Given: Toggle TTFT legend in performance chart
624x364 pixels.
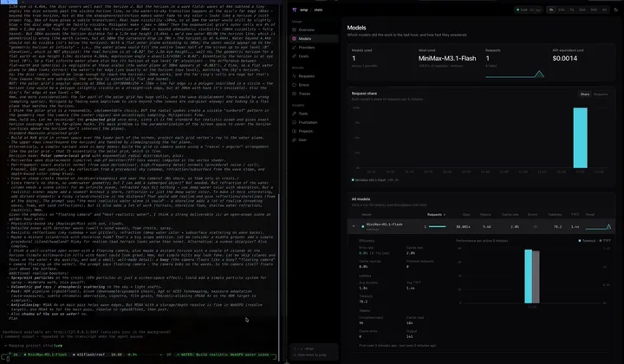Looking at the screenshot, I should [605, 241].
